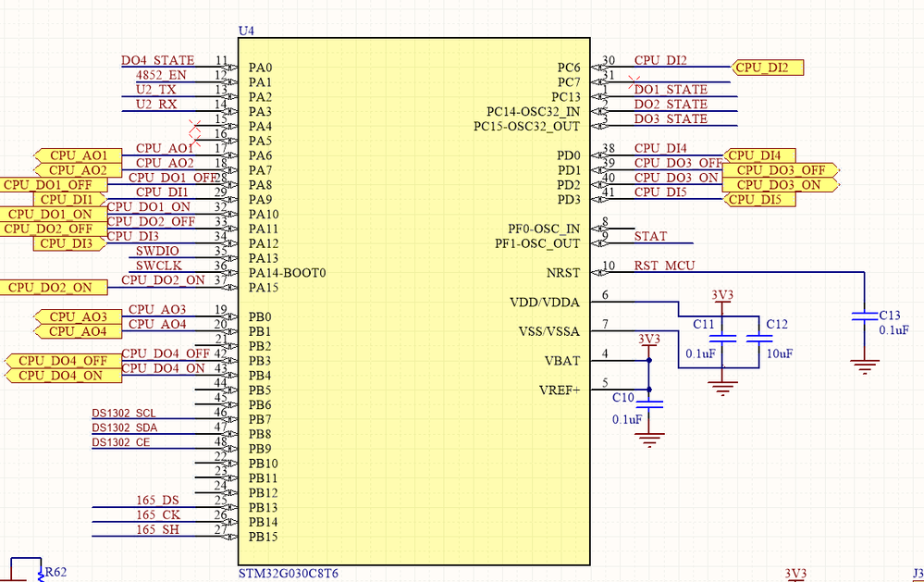Click the PC14-OSC32_IN pin name

click(533, 111)
